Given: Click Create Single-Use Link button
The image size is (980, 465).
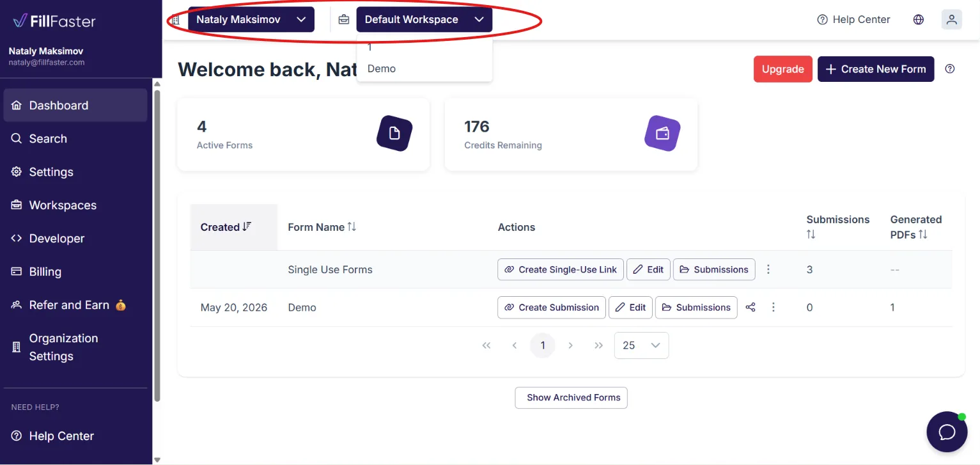Looking at the screenshot, I should coord(561,269).
